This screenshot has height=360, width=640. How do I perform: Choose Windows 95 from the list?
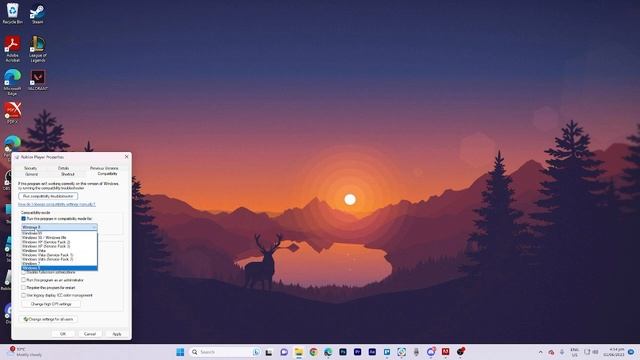[59, 233]
